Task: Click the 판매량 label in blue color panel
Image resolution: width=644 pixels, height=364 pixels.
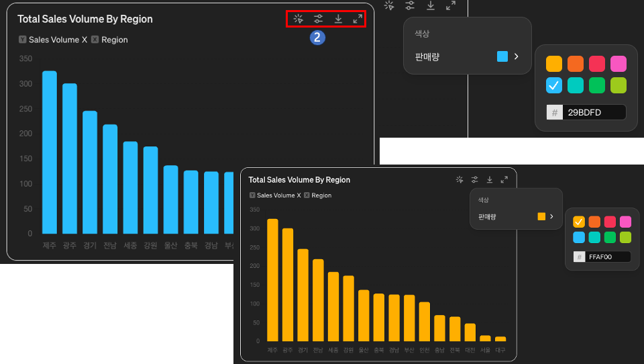Action: click(427, 57)
